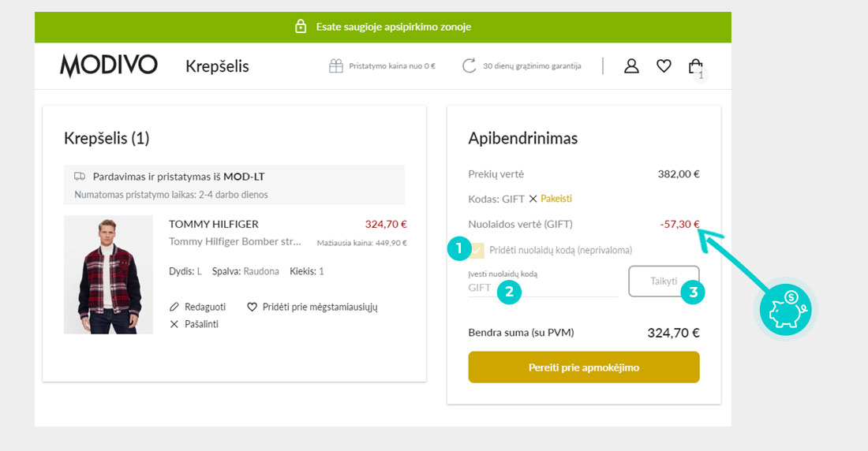Remove item using Pašalinti link

tap(194, 324)
